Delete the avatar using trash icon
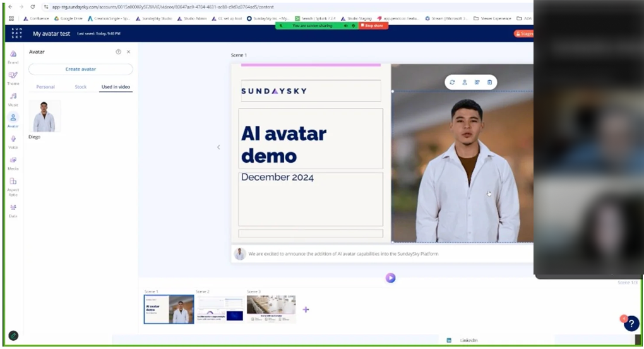Screen dimensions: 644x349 click(x=489, y=82)
